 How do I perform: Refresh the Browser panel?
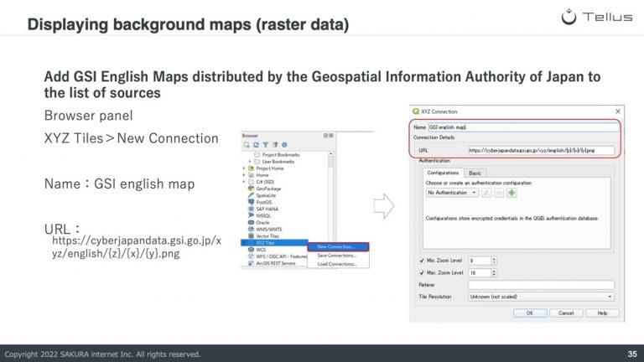coord(256,145)
